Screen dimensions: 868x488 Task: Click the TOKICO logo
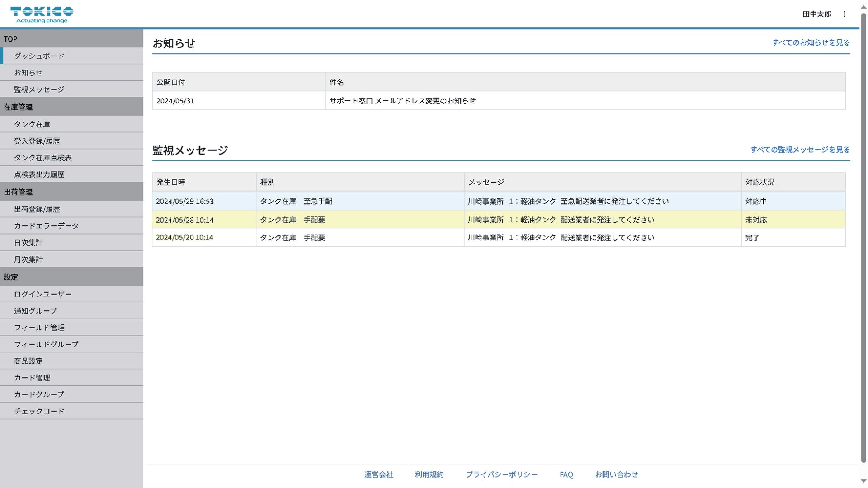coord(42,14)
